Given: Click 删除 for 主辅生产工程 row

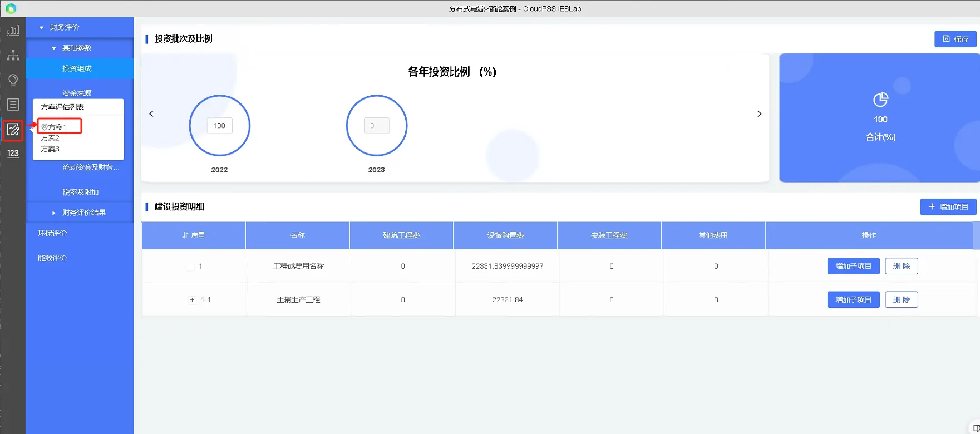Looking at the screenshot, I should point(901,299).
